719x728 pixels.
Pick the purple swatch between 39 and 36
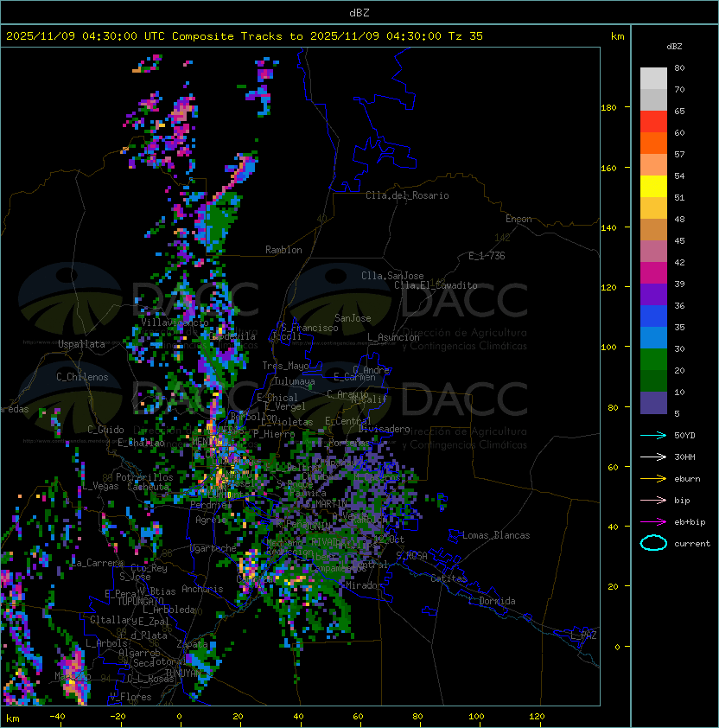point(653,294)
